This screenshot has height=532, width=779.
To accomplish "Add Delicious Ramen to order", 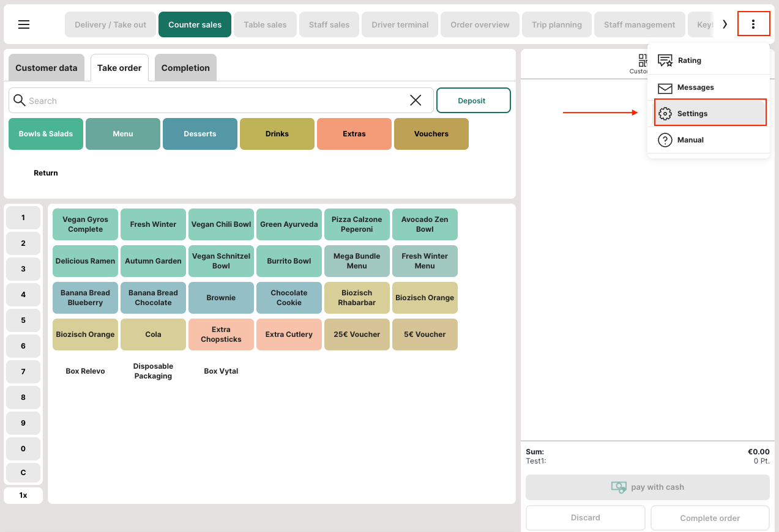I will pyautogui.click(x=86, y=261).
